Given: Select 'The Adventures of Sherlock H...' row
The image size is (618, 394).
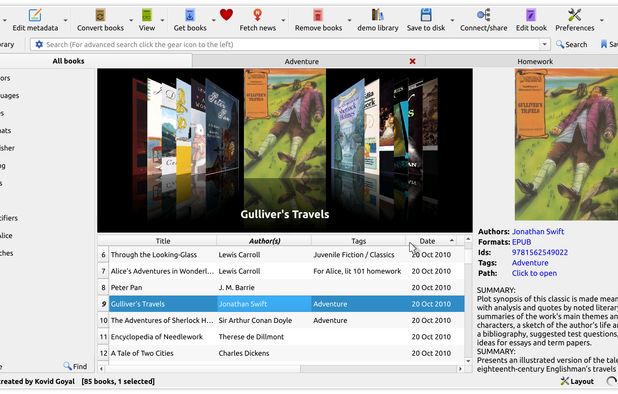Looking at the screenshot, I should [281, 320].
